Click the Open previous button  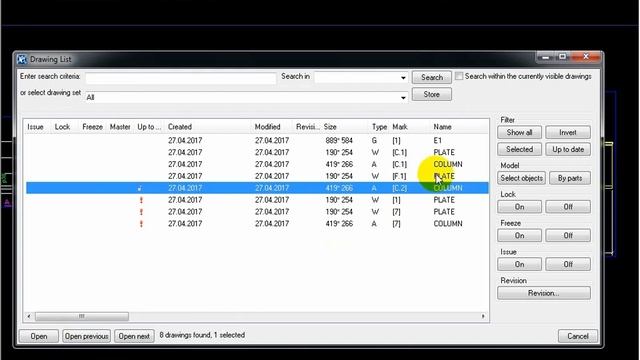87,336
